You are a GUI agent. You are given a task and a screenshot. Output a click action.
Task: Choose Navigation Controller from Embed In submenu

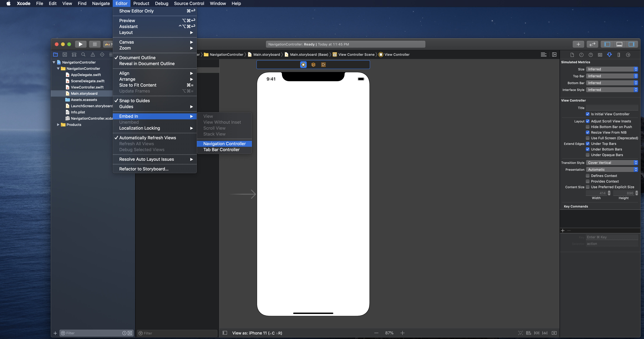coord(224,144)
